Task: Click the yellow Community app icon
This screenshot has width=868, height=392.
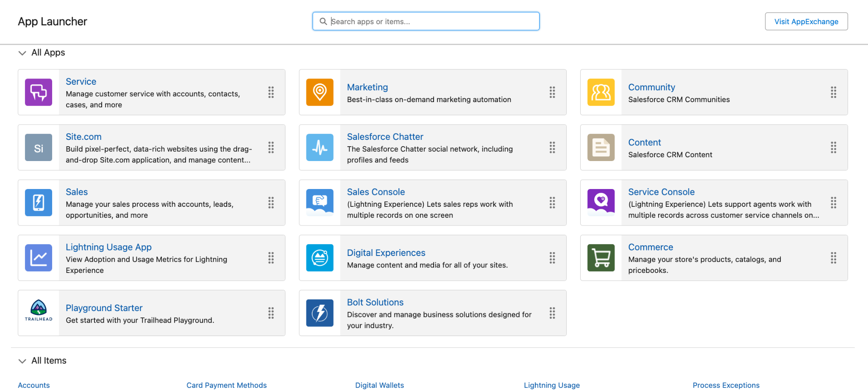Action: [x=601, y=92]
